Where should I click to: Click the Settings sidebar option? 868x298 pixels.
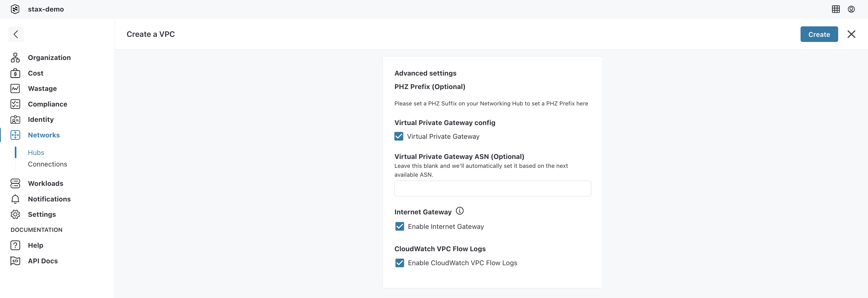click(41, 214)
